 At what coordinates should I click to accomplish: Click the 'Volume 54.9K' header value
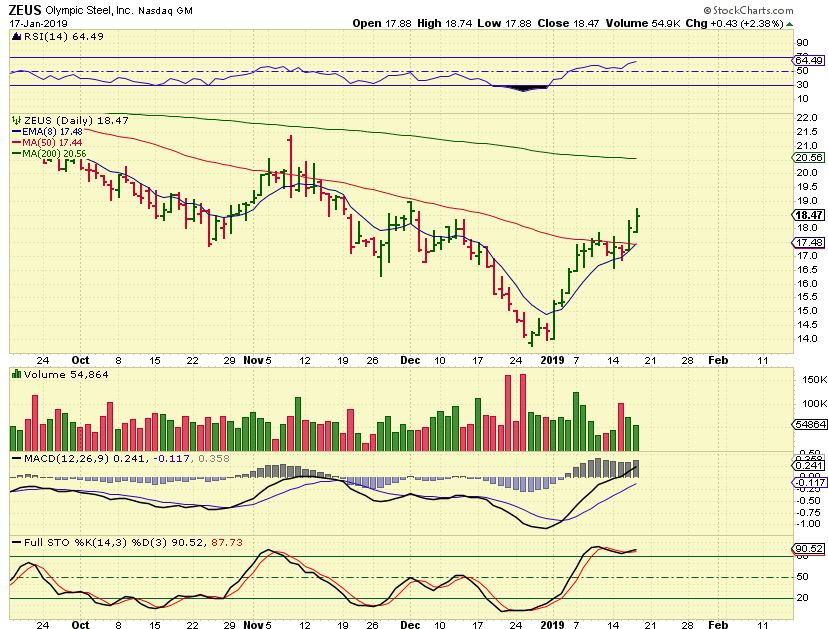643,23
